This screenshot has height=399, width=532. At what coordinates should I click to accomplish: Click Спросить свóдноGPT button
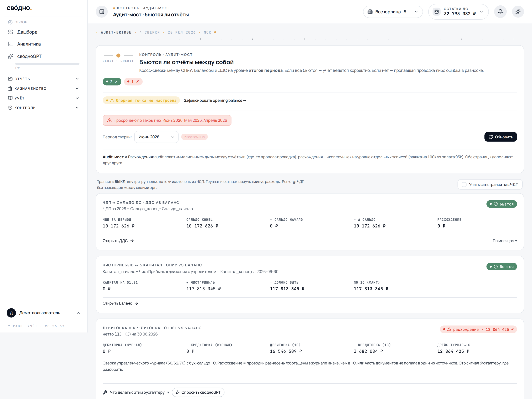198,392
